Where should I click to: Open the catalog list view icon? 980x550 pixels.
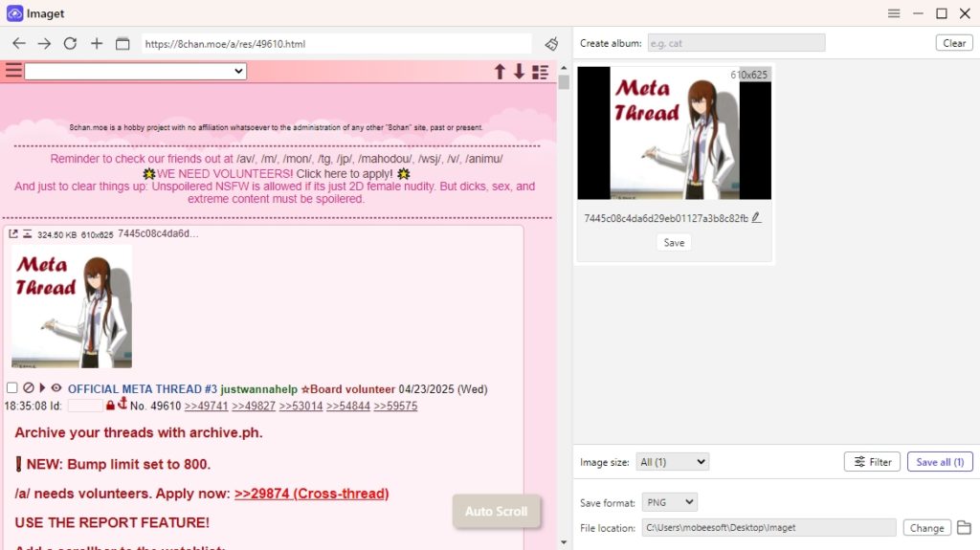pyautogui.click(x=540, y=72)
